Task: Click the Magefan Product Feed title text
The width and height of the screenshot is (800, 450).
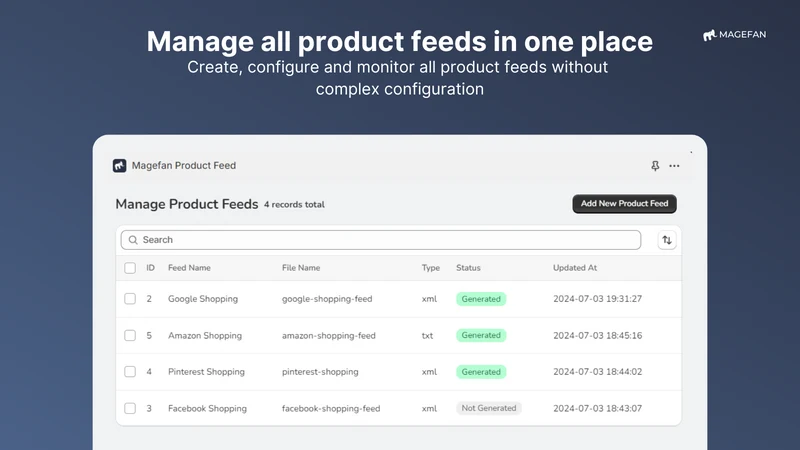Action: 184,165
